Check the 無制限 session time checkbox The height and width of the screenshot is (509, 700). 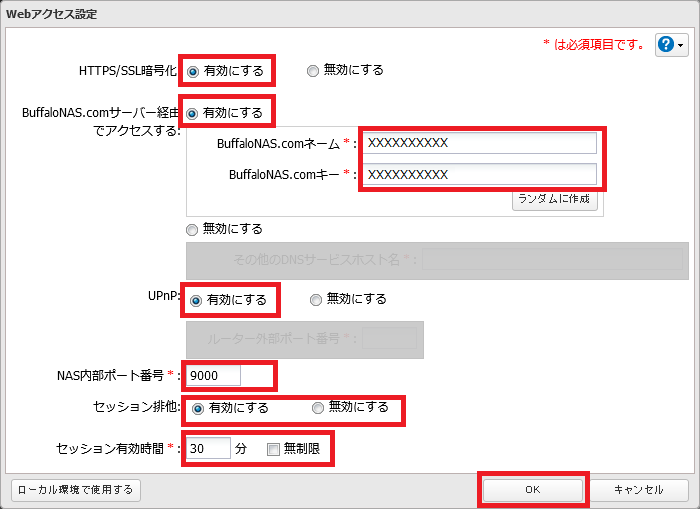click(x=273, y=449)
